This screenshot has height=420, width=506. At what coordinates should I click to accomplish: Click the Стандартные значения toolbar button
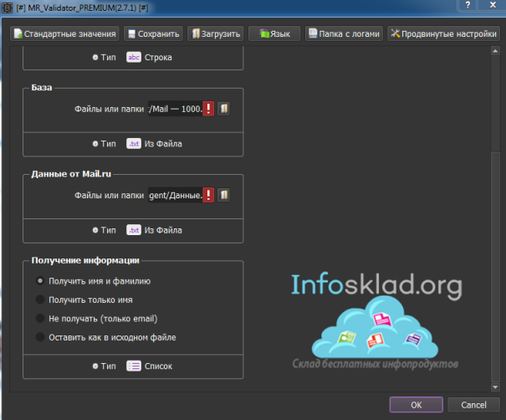65,34
